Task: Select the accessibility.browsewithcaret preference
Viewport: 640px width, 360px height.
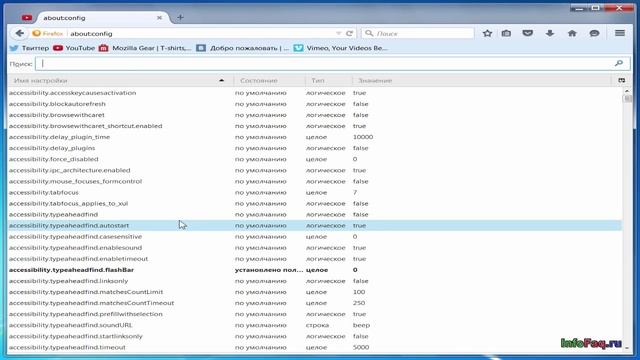Action: (315, 115)
